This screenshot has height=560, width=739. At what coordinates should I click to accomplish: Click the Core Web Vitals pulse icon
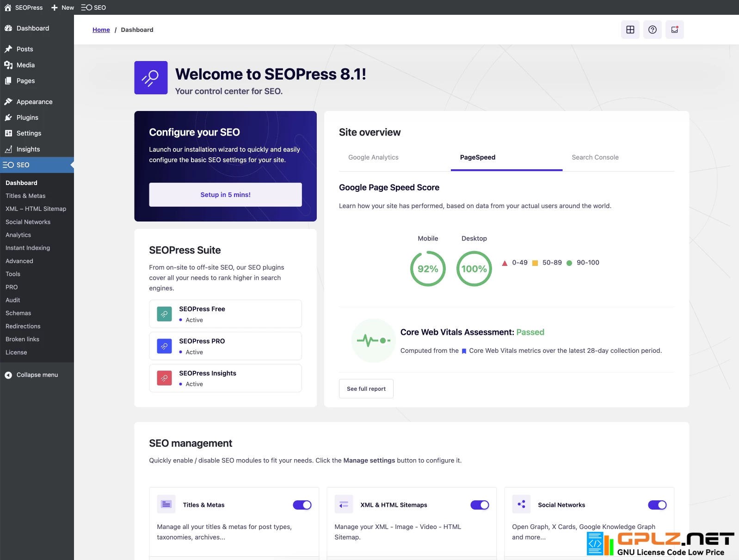374,341
